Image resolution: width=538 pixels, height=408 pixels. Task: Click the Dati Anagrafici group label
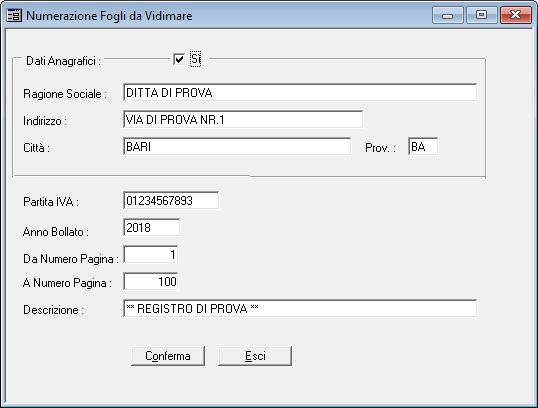(63, 61)
